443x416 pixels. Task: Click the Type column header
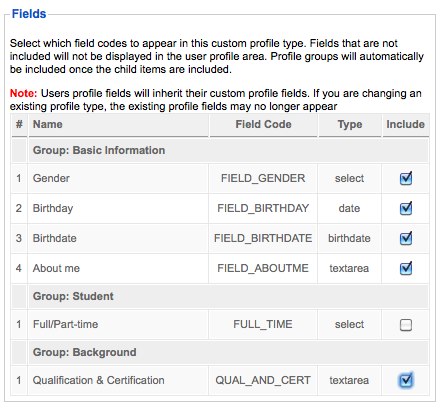click(x=350, y=124)
